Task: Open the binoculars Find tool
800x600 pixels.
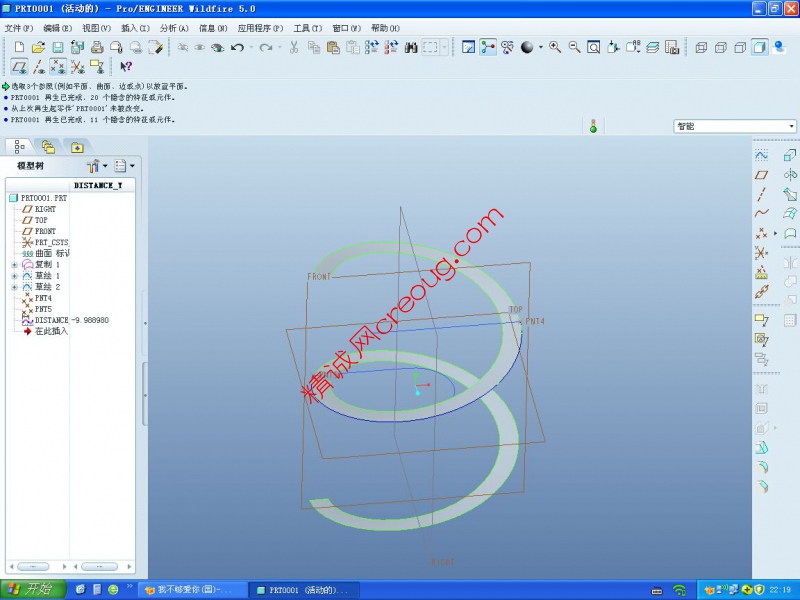Action: (411, 47)
